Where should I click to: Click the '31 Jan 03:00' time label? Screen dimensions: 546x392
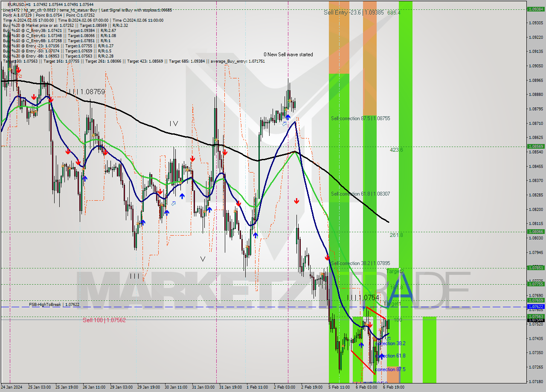click(203, 387)
